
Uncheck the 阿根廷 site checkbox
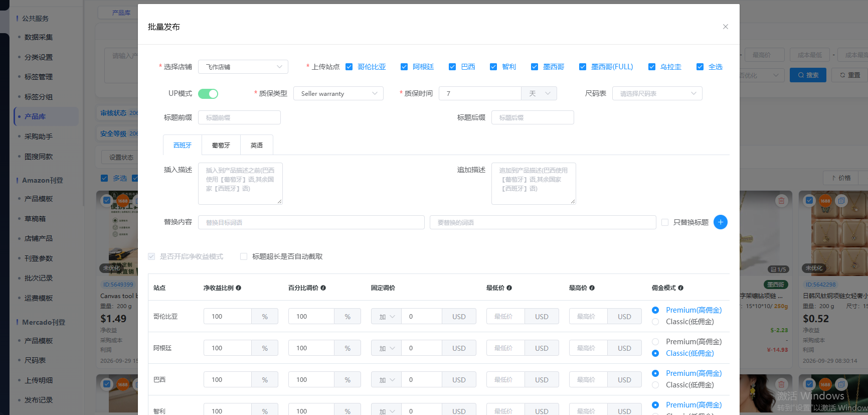click(x=404, y=67)
